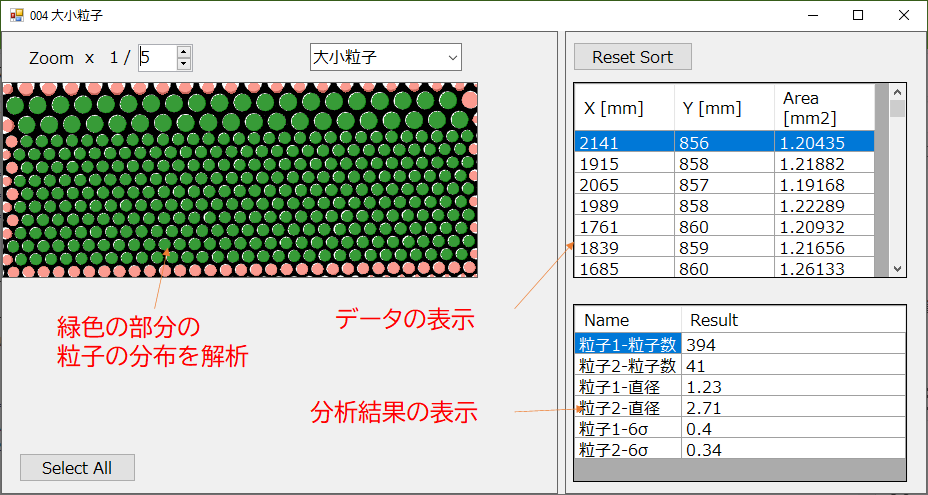Image resolution: width=928 pixels, height=495 pixels.
Task: Click Area cell 1.21656
Action: pyautogui.click(x=824, y=247)
